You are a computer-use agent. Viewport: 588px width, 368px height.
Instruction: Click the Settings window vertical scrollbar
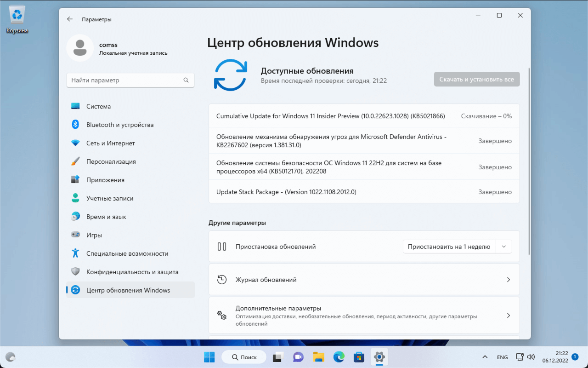click(x=529, y=161)
